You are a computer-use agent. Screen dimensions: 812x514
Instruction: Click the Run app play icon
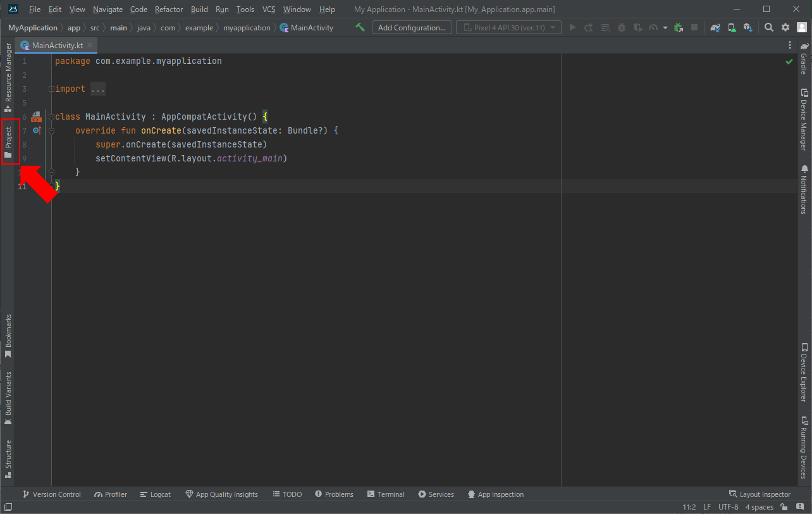click(573, 27)
